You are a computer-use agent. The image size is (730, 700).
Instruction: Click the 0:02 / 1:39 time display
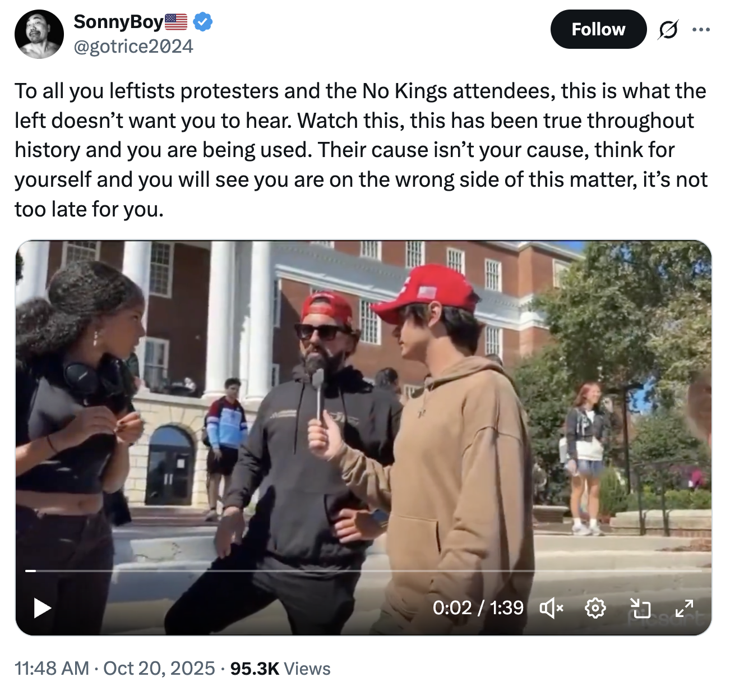(478, 607)
